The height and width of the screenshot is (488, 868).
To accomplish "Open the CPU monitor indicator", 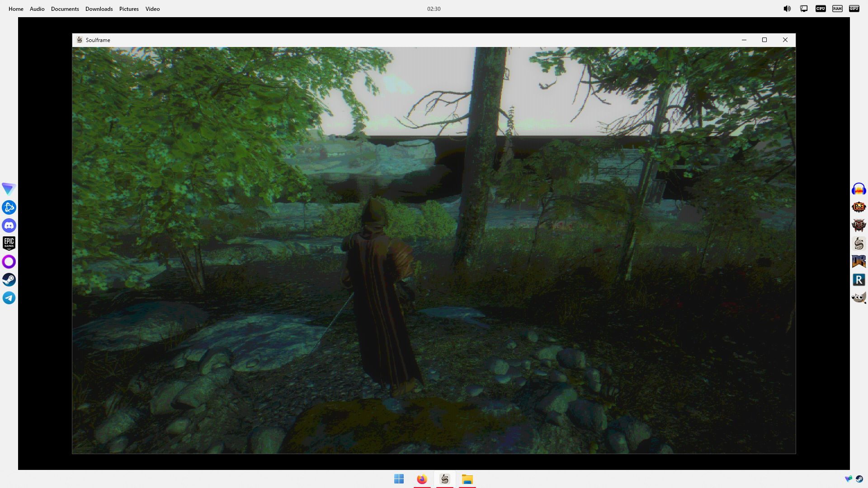I will coord(821,9).
